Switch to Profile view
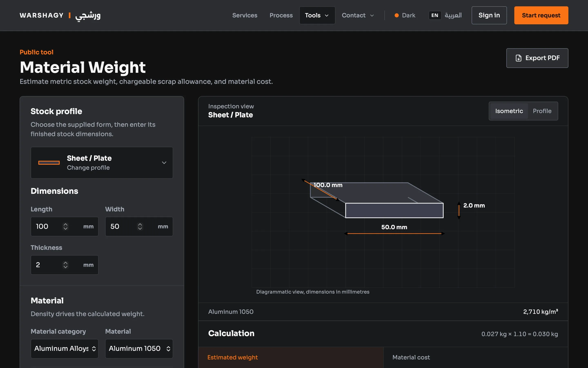Image resolution: width=588 pixels, height=368 pixels. 542,111
